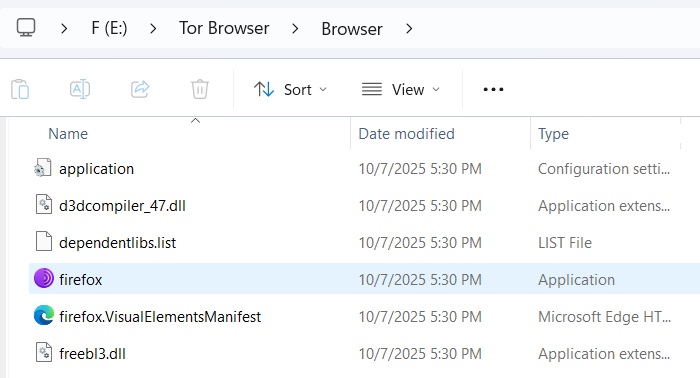Select dependentlibs.list file name
This screenshot has width=700, height=378.
pyautogui.click(x=117, y=243)
